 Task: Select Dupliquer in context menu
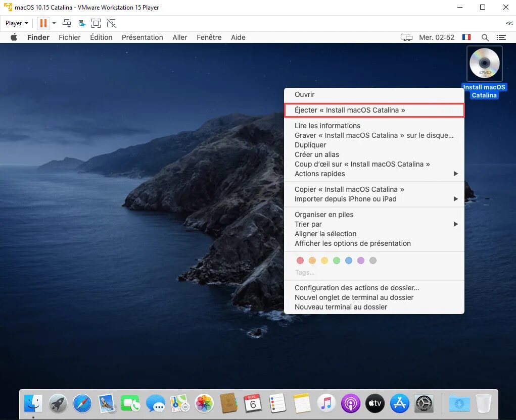[x=374, y=145]
